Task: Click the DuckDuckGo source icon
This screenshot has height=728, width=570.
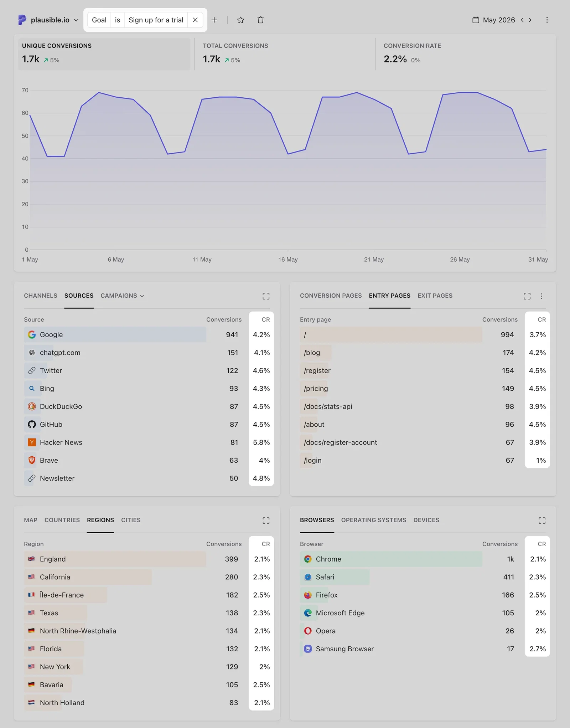Action: (32, 406)
